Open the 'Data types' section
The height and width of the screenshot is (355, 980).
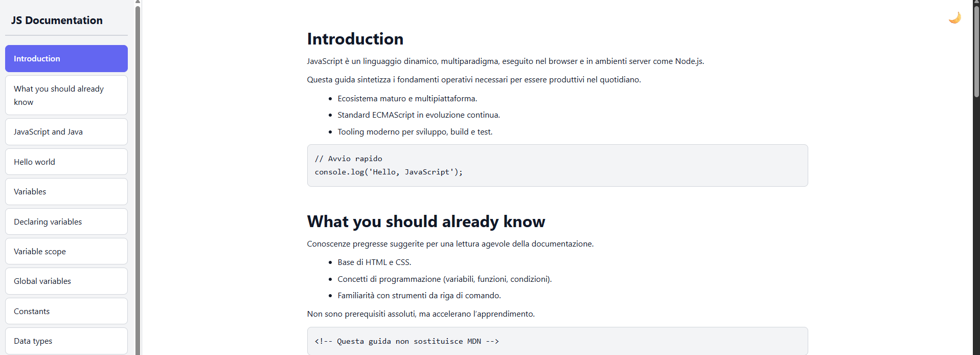(x=66, y=341)
